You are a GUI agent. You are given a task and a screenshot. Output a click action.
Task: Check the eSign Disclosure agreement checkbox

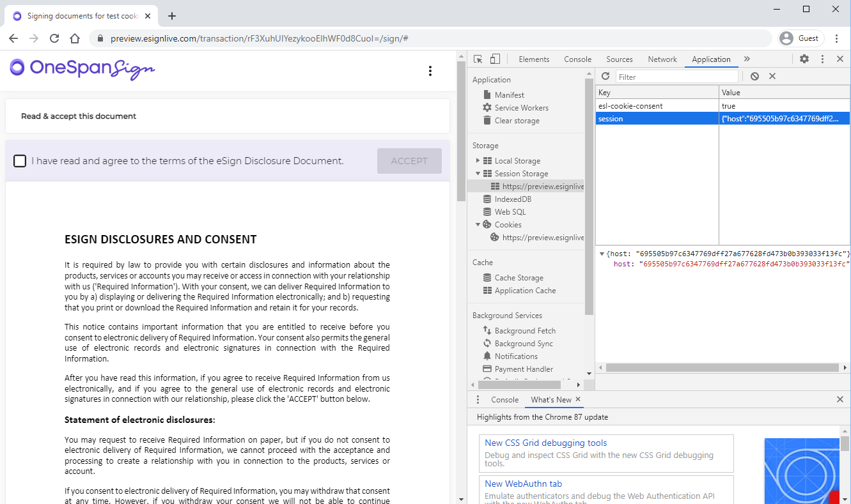pos(20,161)
